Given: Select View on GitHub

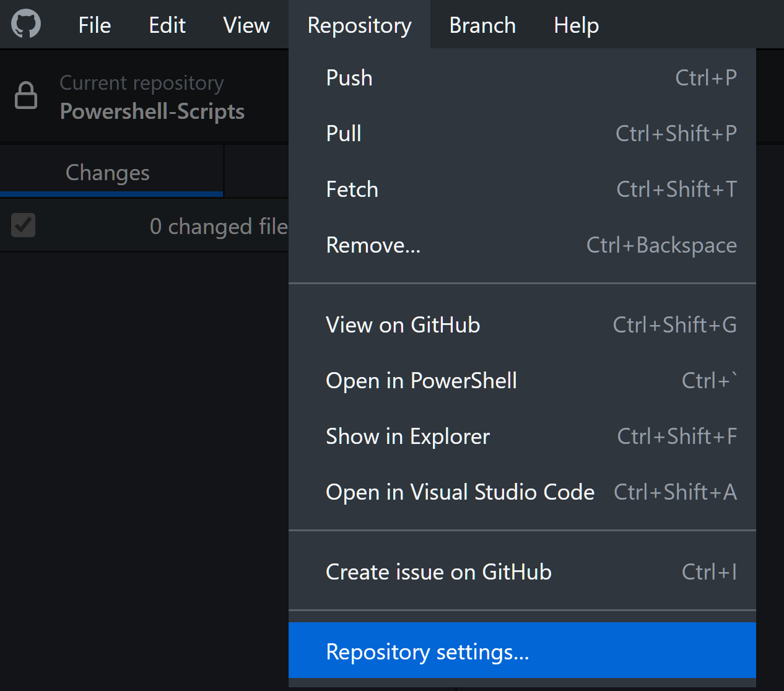Looking at the screenshot, I should click(522, 325).
